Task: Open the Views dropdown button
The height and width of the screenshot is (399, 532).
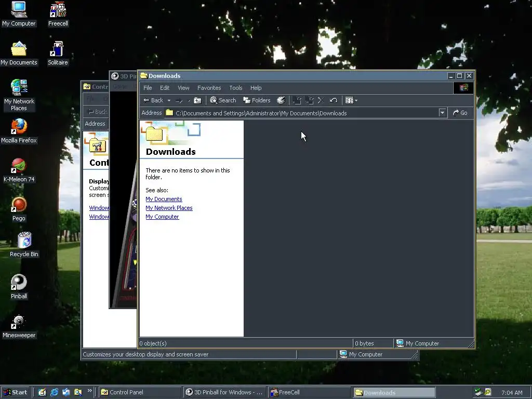Action: pos(351,100)
